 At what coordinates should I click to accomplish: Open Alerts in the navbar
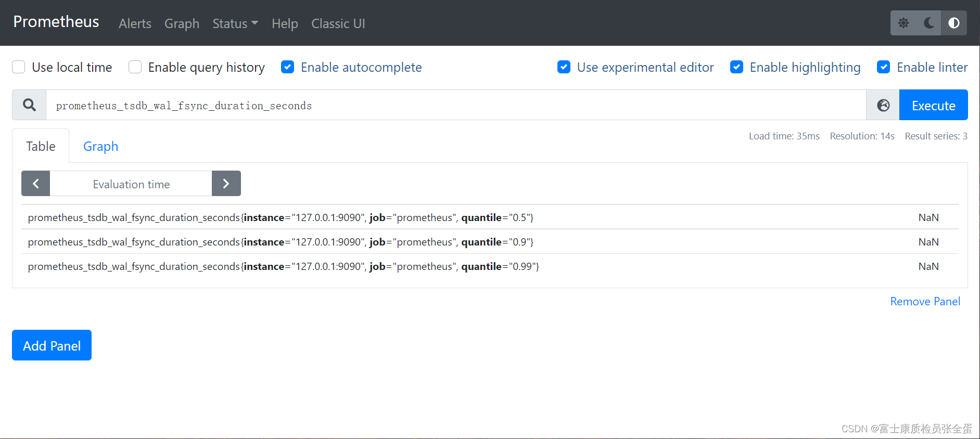[x=135, y=23]
